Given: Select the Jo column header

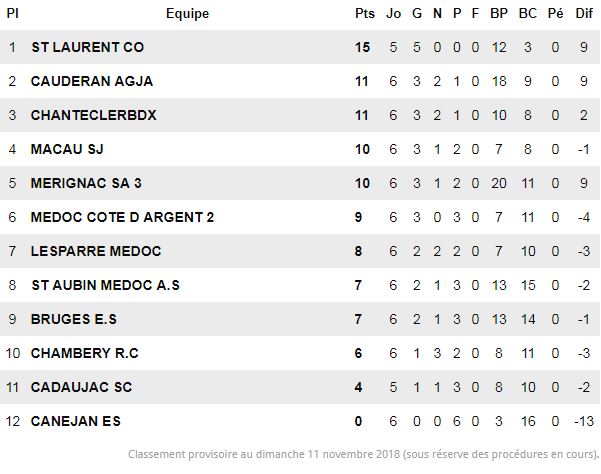Looking at the screenshot, I should (393, 13).
